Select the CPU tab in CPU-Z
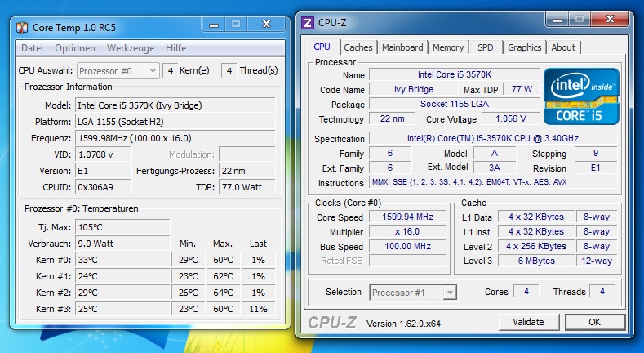 (x=322, y=47)
